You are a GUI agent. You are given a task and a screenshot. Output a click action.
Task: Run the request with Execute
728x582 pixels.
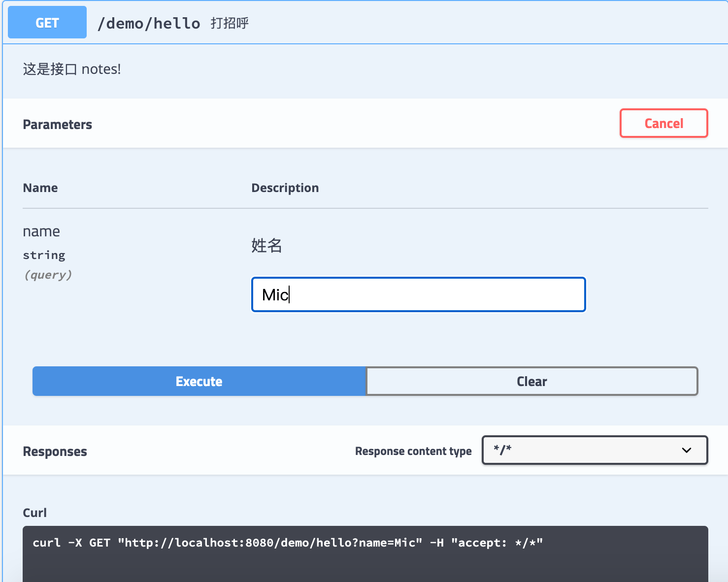(199, 381)
